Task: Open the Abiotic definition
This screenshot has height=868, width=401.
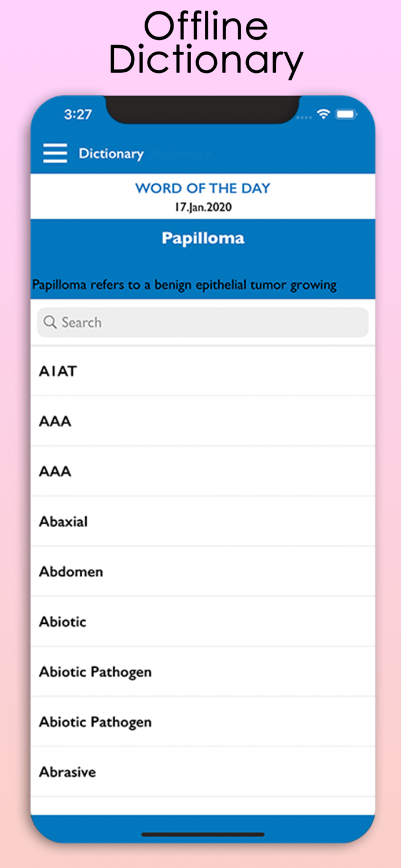Action: click(62, 621)
